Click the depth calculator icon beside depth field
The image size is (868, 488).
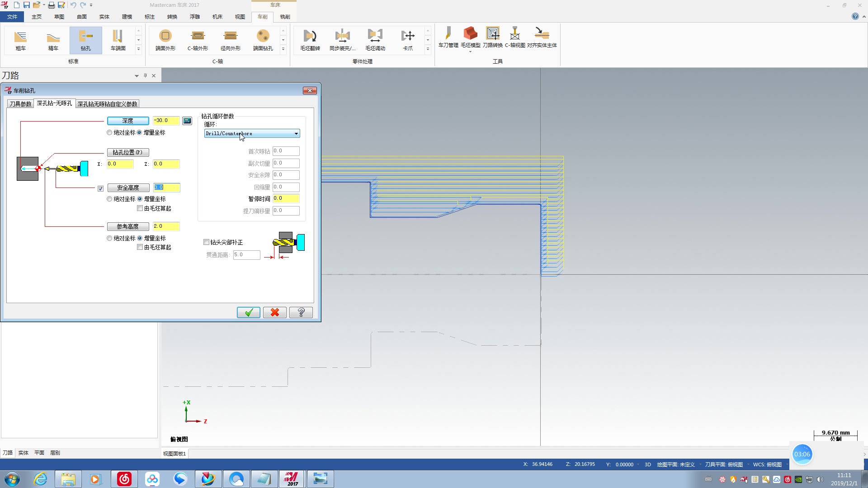point(187,121)
